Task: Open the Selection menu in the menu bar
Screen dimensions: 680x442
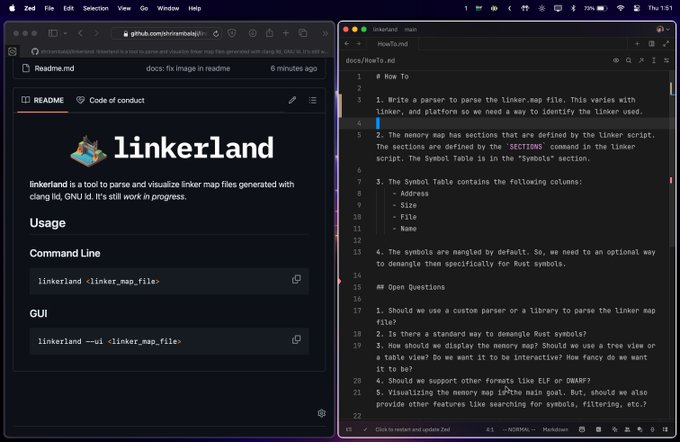Action: [x=95, y=8]
